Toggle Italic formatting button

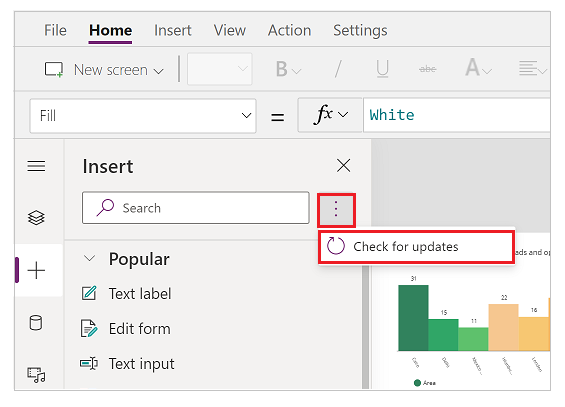point(338,69)
